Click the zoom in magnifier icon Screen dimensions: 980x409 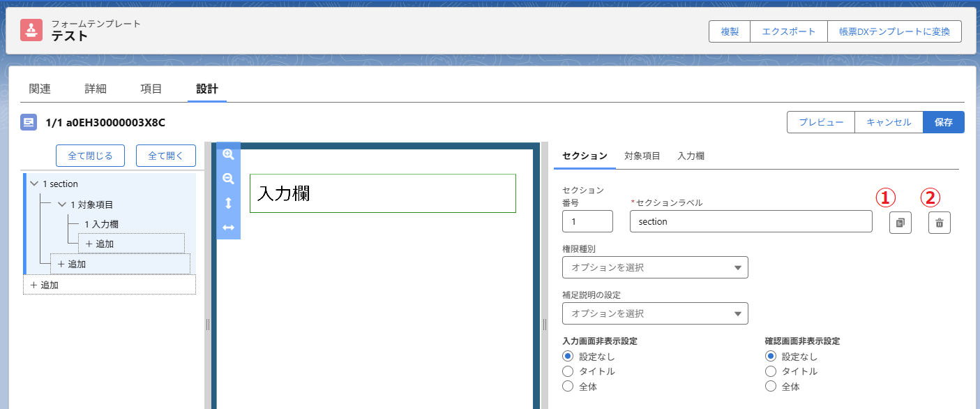228,155
